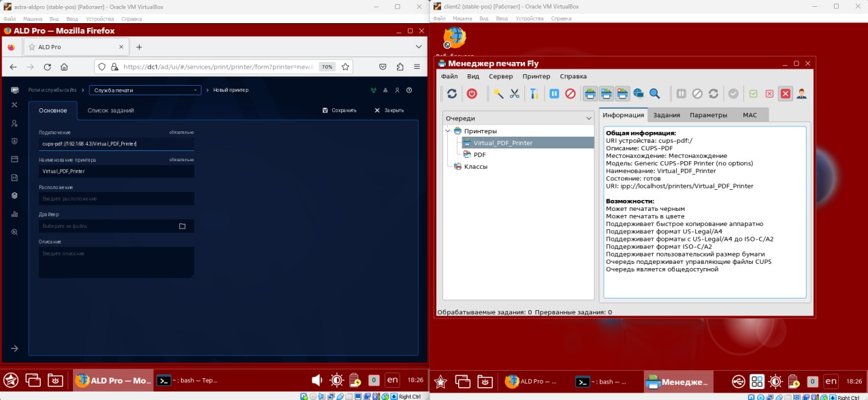The image size is (868, 400).
Task: Click Сохранить button in ALD Pro
Action: [x=340, y=110]
